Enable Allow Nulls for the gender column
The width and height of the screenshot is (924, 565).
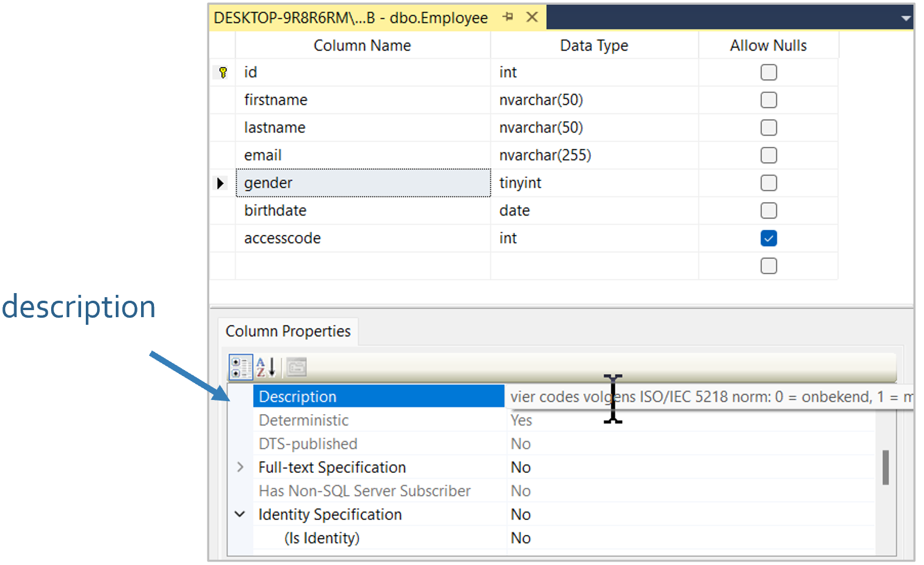pyautogui.click(x=768, y=183)
